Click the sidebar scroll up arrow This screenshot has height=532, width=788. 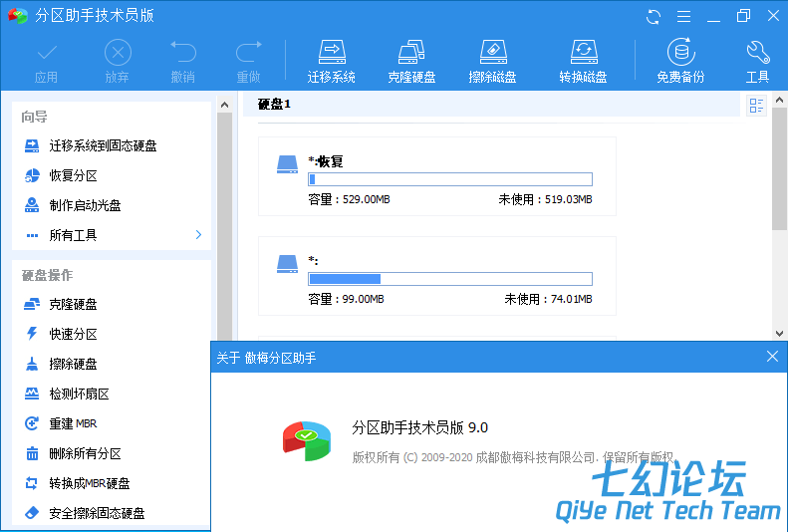[224, 105]
